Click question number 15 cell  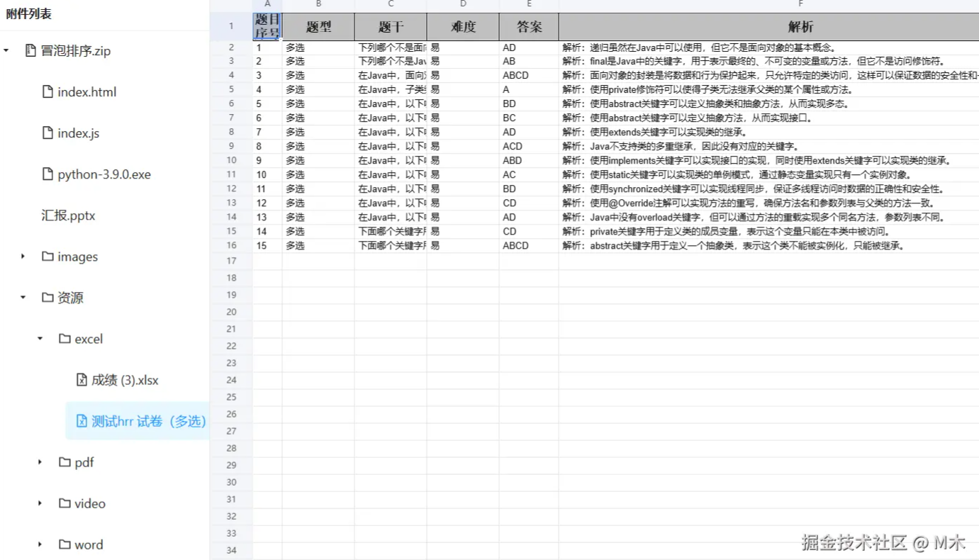pyautogui.click(x=267, y=246)
